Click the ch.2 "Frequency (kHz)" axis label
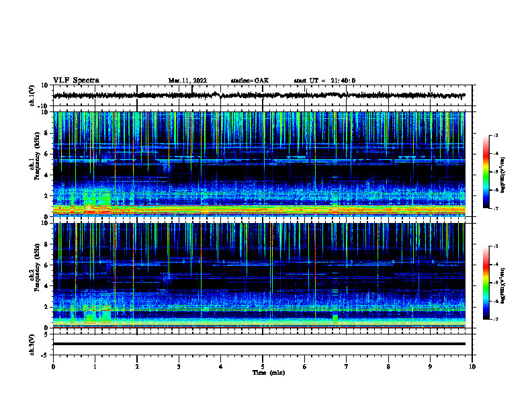This screenshot has width=532, height=411. point(37,267)
